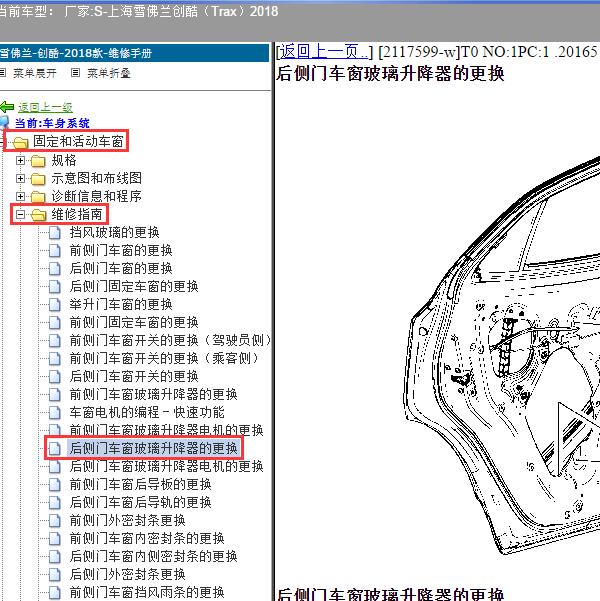Open 举升门车窗的更换 page
This screenshot has height=601, width=600.
tap(121, 305)
